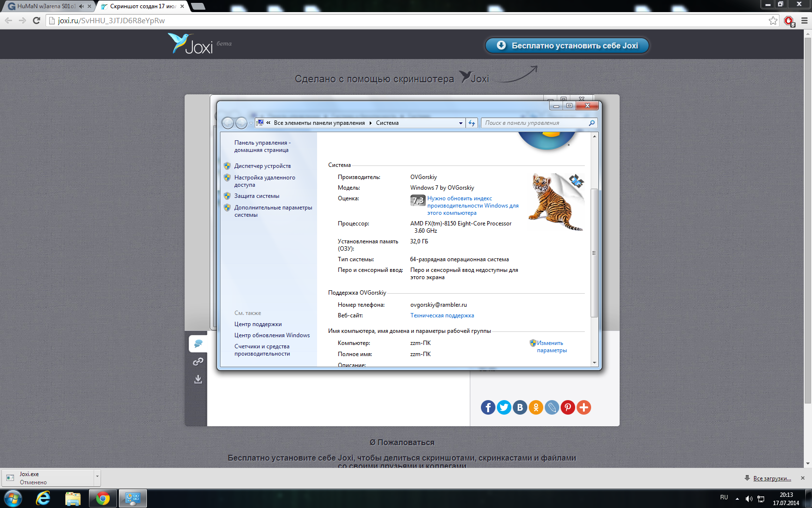812x508 pixels.
Task: Click Центр обновления Windows in the image
Action: pyautogui.click(x=272, y=335)
